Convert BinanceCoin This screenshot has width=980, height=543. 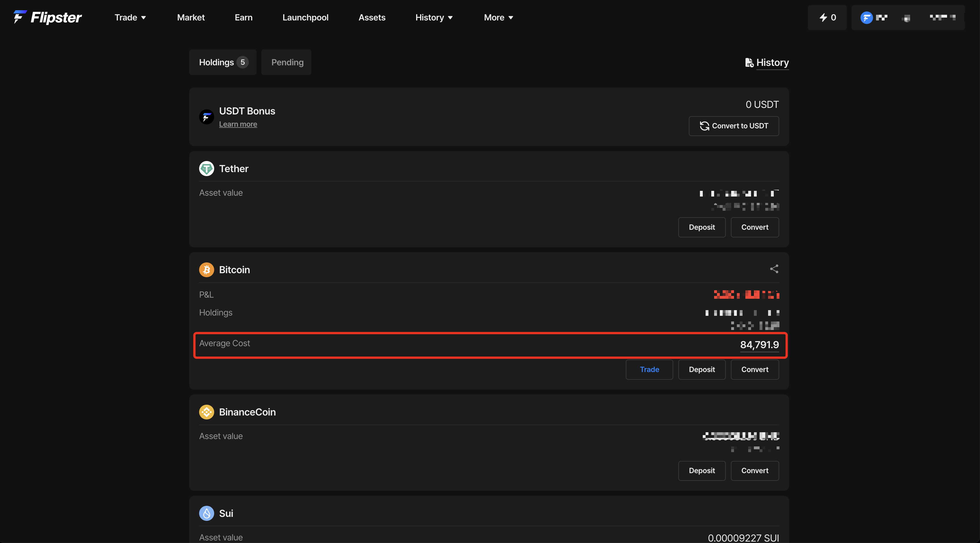tap(754, 470)
